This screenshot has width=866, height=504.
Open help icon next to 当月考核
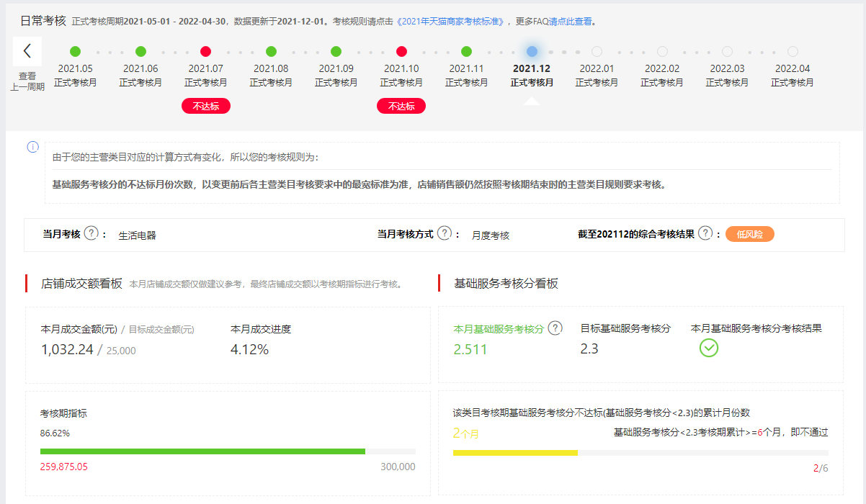click(x=91, y=233)
